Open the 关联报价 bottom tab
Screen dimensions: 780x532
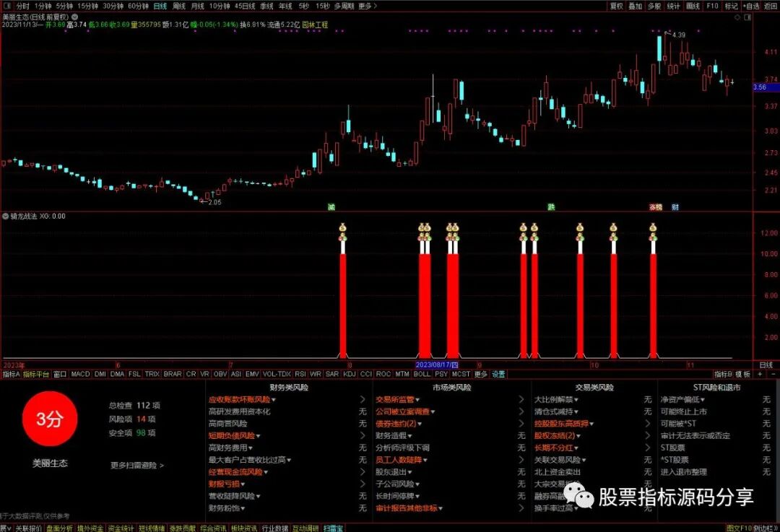pyautogui.click(x=28, y=528)
